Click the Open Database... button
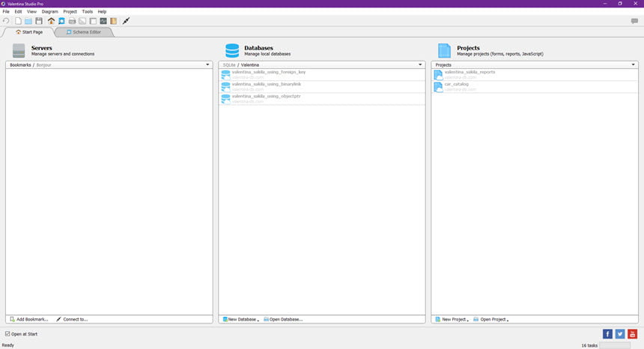The width and height of the screenshot is (644, 349). pyautogui.click(x=283, y=319)
